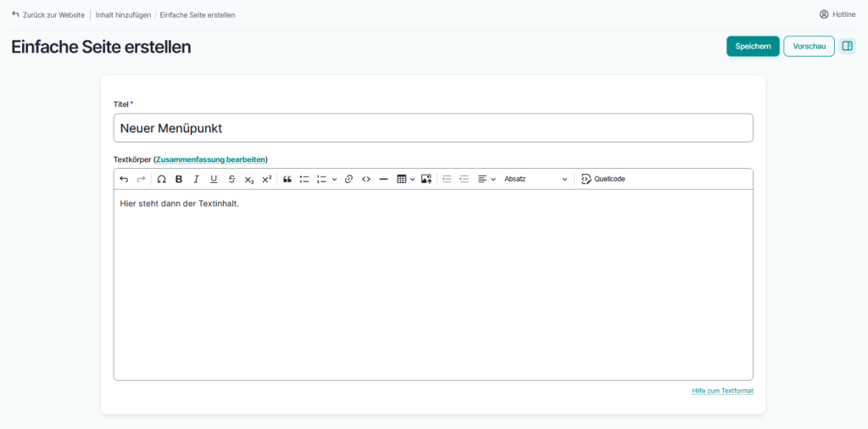The height and width of the screenshot is (429, 868).
Task: Insert a horizontal line
Action: 383,179
